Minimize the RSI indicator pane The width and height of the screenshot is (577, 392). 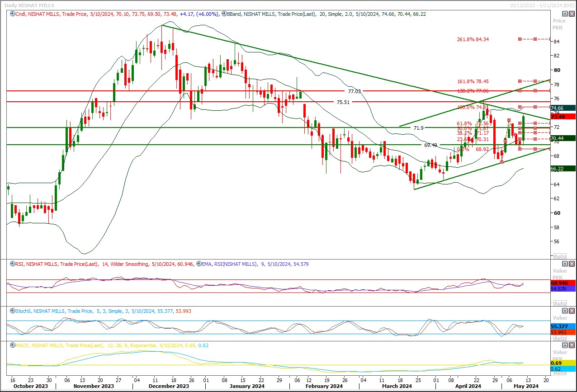click(564, 264)
